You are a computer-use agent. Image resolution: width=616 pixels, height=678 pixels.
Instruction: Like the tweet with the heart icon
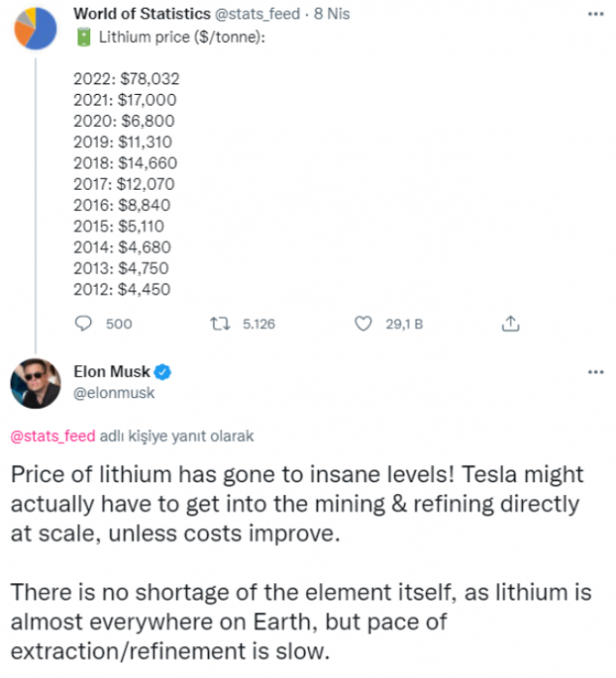(x=364, y=324)
